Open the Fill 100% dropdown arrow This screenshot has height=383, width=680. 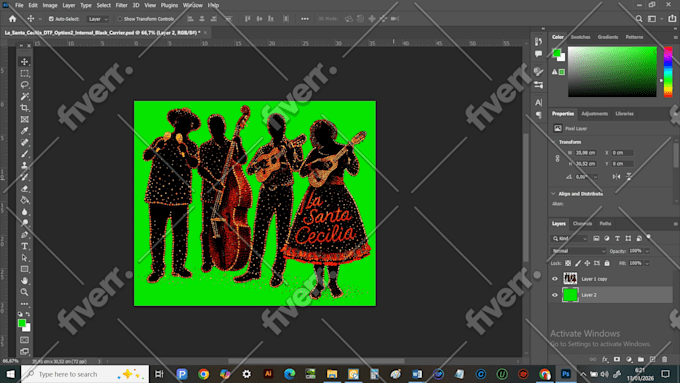point(647,263)
